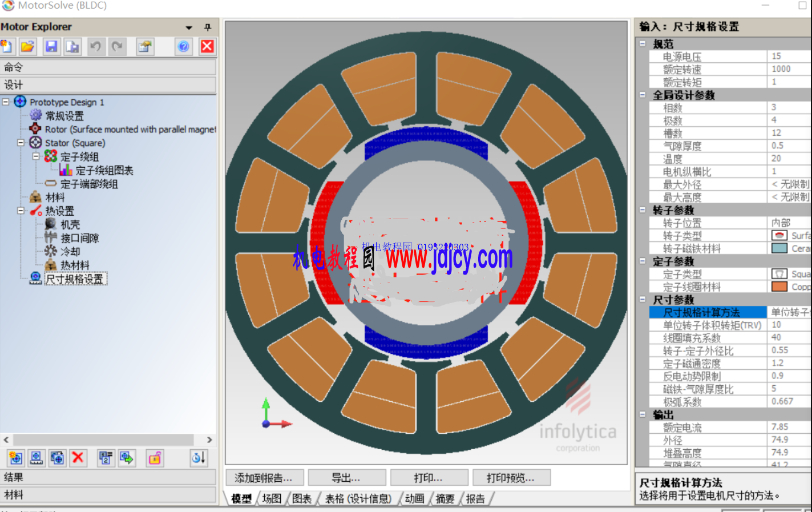Viewport: 812px width, 512px height.
Task: Export the design with the green arrow icon
Action: click(127, 458)
